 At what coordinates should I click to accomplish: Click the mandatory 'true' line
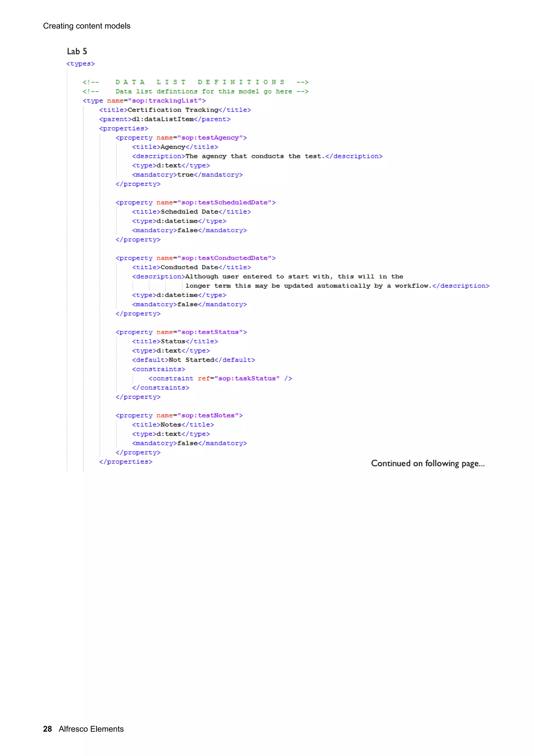187,175
